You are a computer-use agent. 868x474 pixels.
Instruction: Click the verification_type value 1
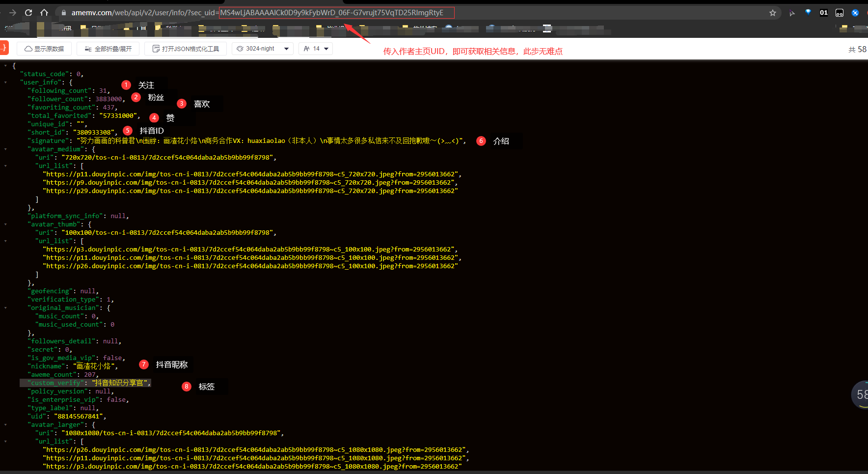108,299
